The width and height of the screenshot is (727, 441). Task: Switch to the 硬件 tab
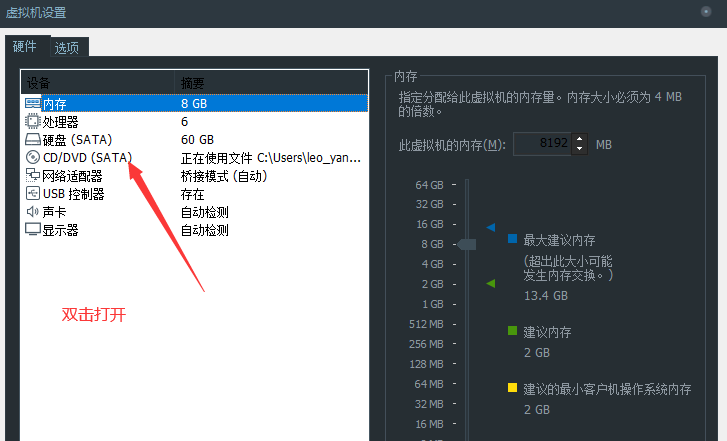24,47
